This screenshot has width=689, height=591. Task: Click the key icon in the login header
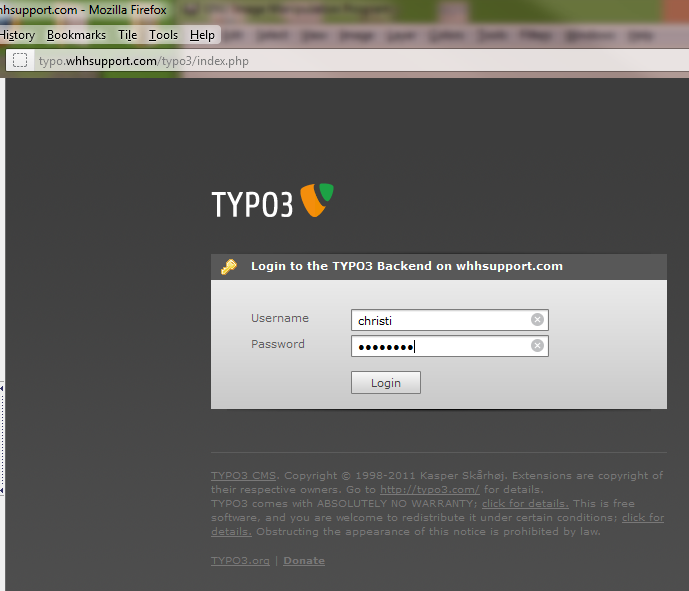pos(229,267)
